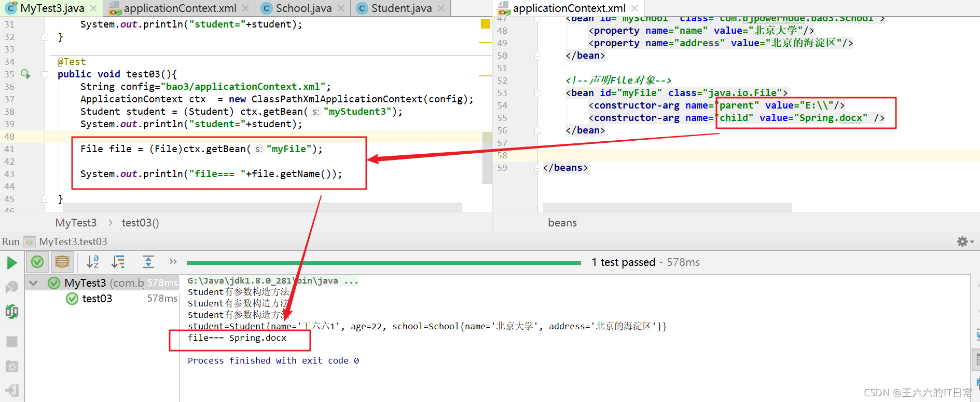980x402 pixels.
Task: Click the green check icon beside test03
Action: [72, 299]
